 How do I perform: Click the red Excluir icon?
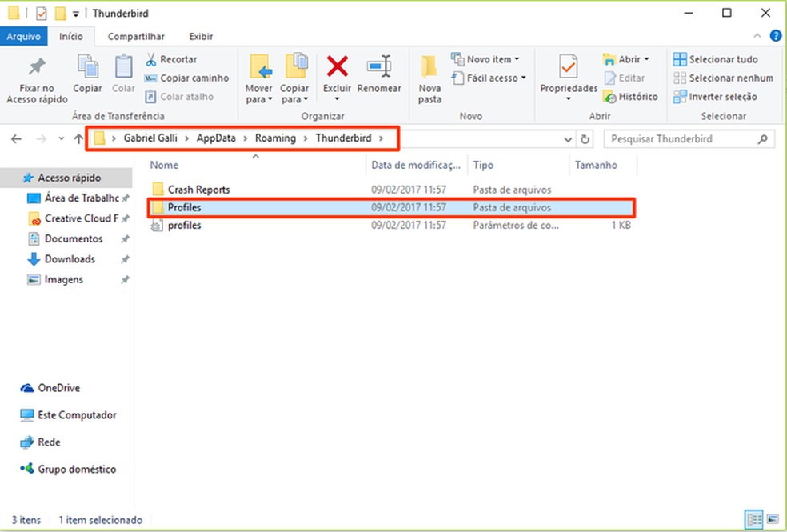(x=338, y=66)
